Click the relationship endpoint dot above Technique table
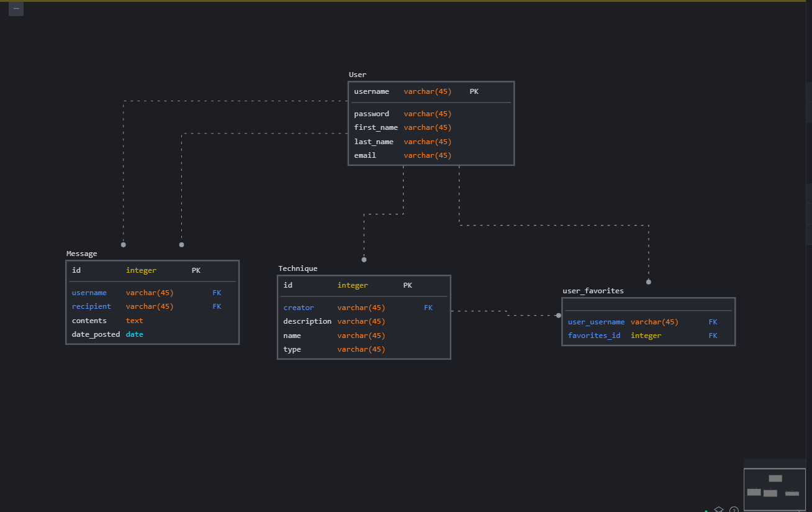The height and width of the screenshot is (512, 812). (364, 260)
